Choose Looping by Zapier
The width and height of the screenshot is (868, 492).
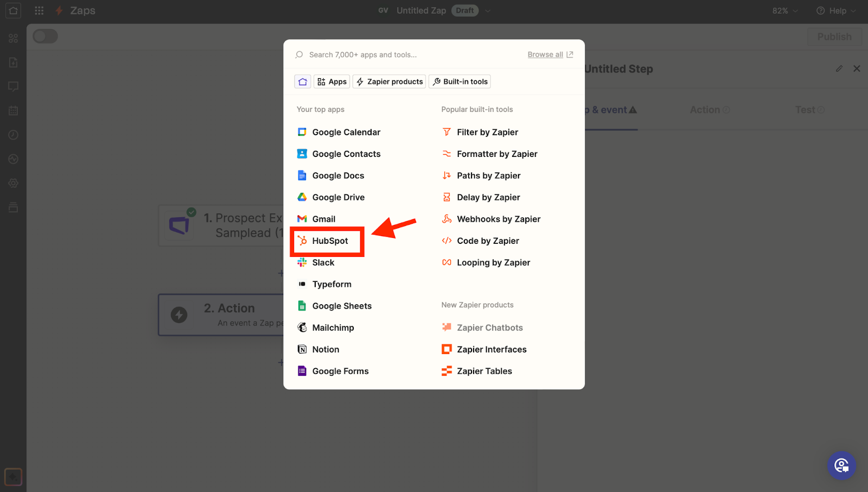click(486, 262)
